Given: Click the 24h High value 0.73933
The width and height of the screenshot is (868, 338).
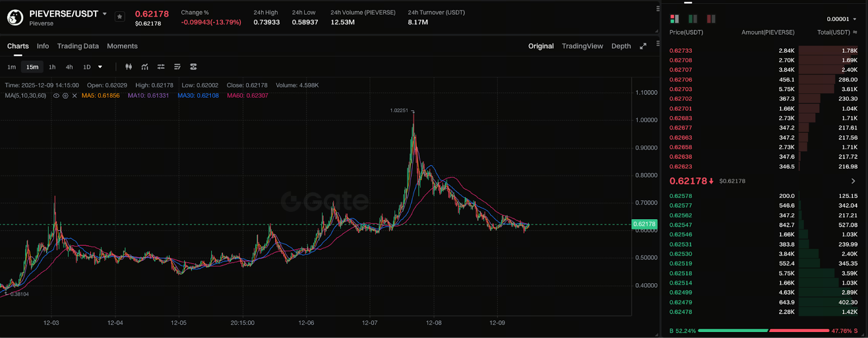Looking at the screenshot, I should 267,22.
